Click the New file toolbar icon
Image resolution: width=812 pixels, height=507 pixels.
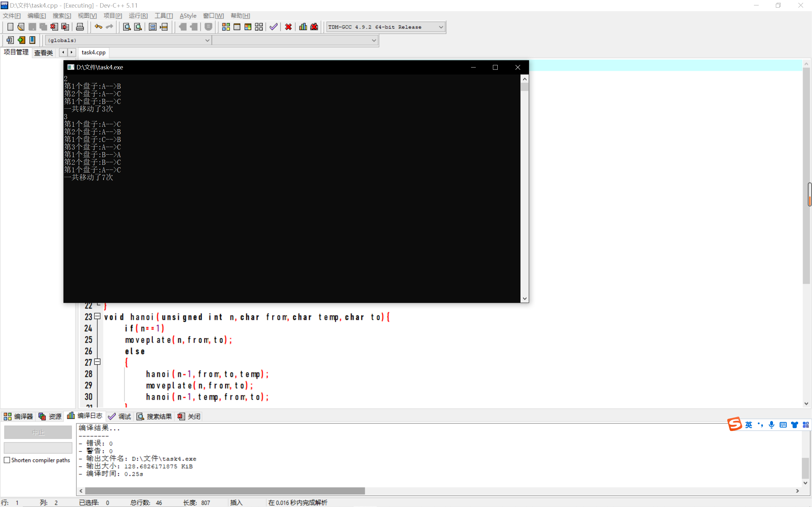coord(10,27)
